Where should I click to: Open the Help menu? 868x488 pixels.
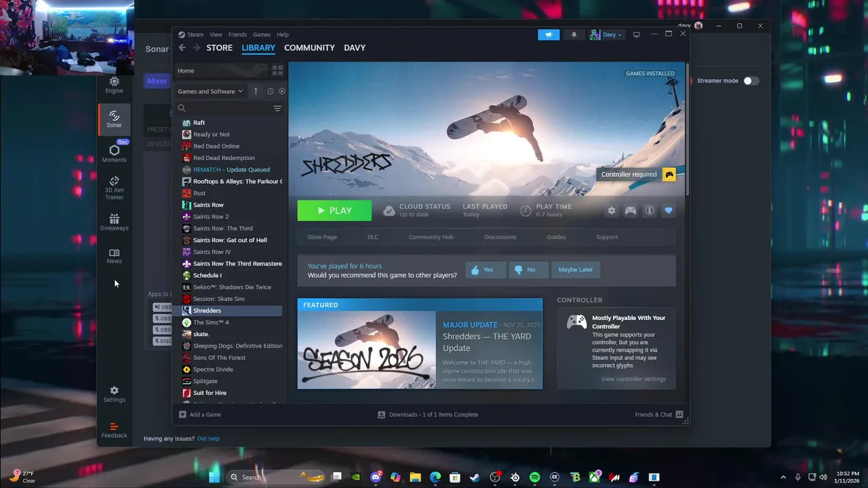click(x=283, y=35)
